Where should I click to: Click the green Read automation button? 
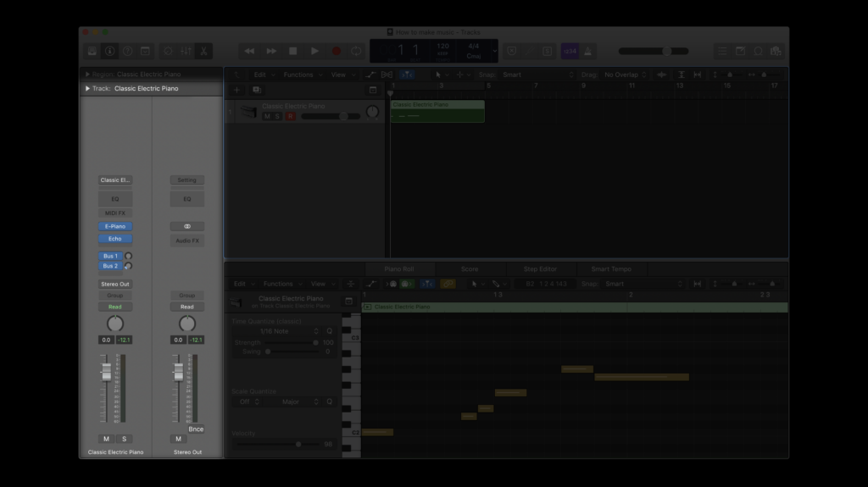click(115, 307)
